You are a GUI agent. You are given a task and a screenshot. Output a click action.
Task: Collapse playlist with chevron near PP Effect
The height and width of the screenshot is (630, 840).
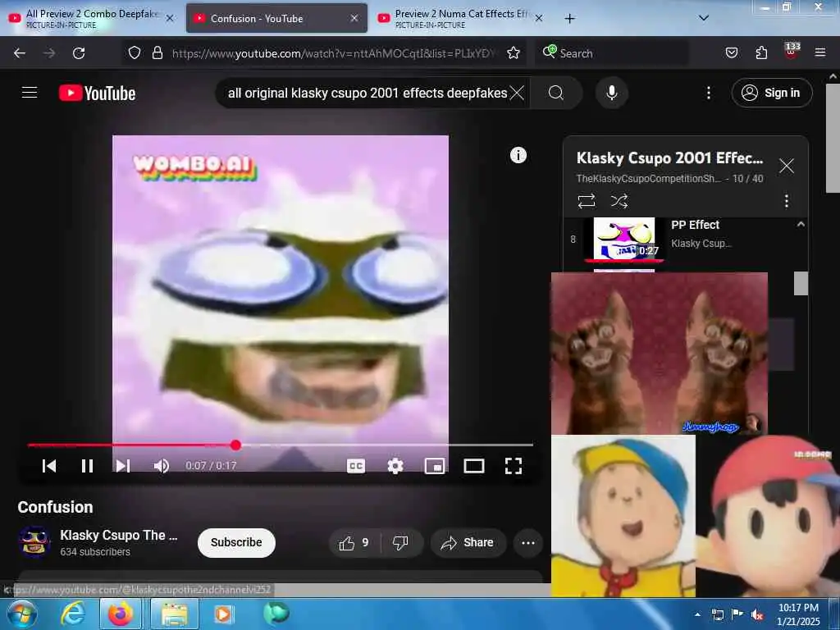pyautogui.click(x=801, y=224)
